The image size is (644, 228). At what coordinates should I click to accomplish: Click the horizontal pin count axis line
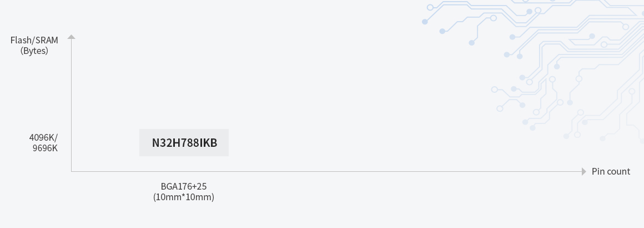pyautogui.click(x=326, y=172)
